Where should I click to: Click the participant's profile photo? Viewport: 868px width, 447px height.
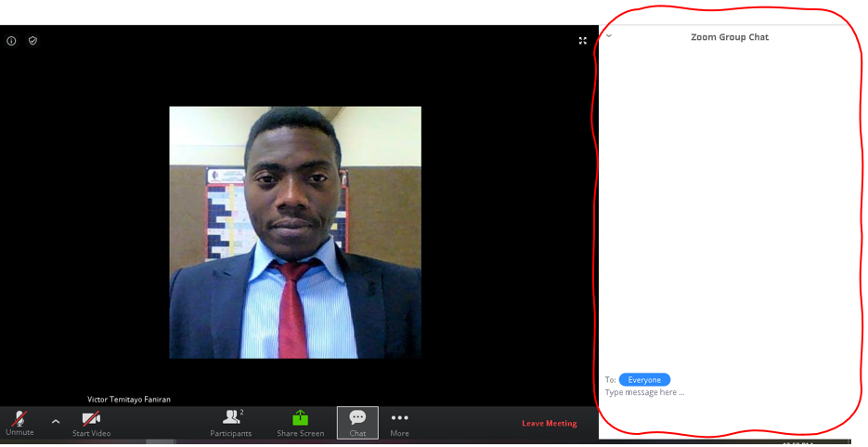click(x=294, y=232)
